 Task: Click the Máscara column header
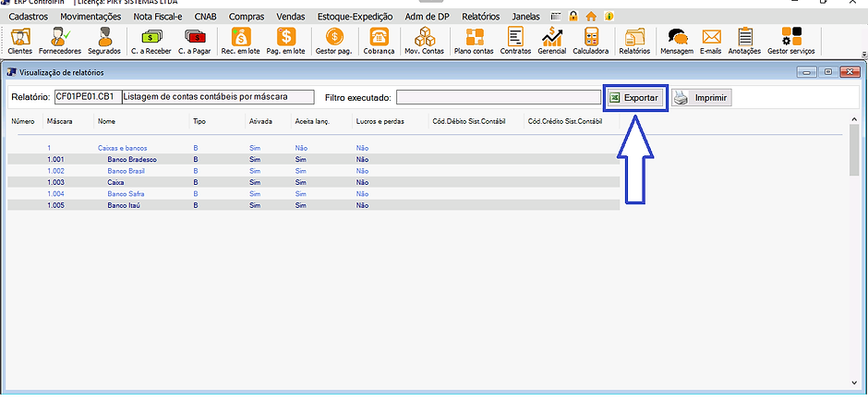59,121
